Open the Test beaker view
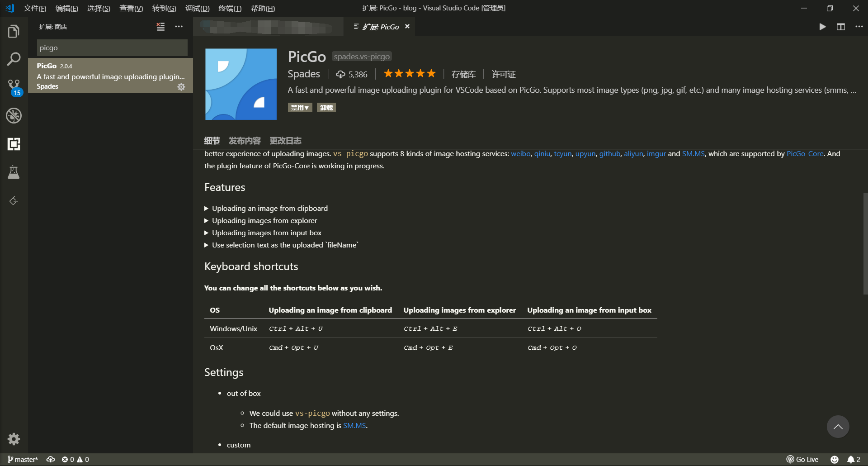868x466 pixels. coord(14,172)
